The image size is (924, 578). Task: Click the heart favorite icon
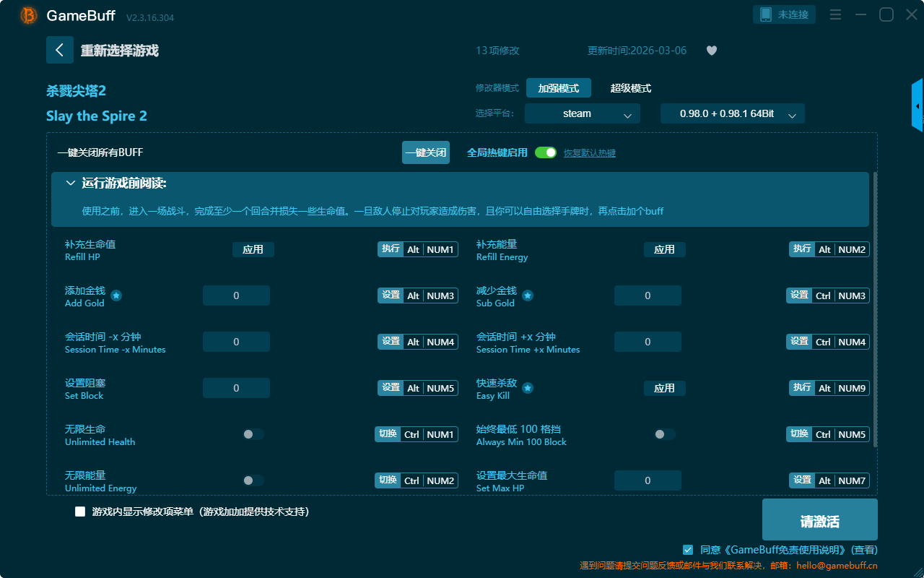pos(712,51)
